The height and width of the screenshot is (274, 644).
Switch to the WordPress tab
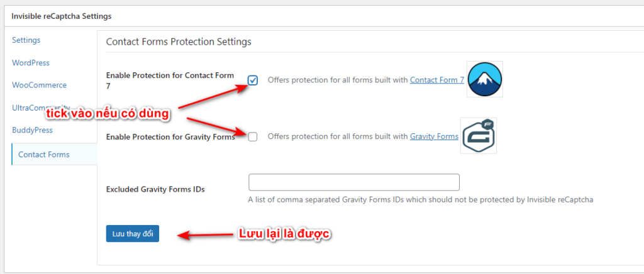click(31, 63)
